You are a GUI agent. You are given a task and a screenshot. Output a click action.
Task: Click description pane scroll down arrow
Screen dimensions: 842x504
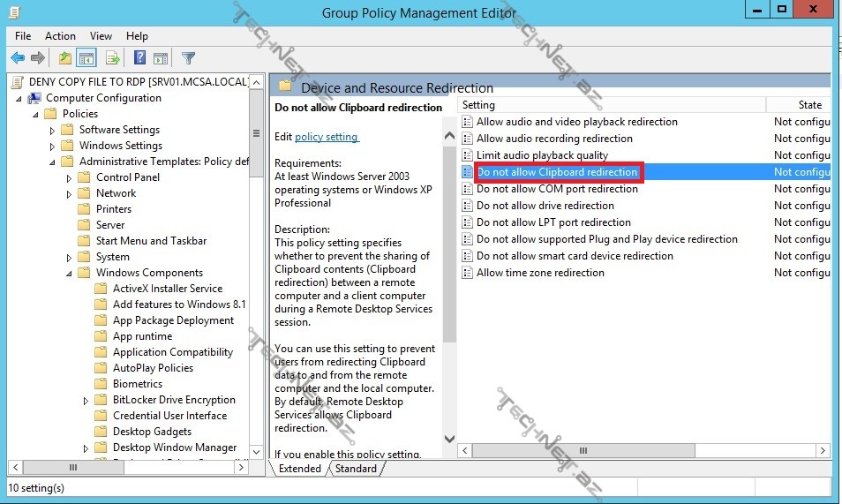point(449,439)
